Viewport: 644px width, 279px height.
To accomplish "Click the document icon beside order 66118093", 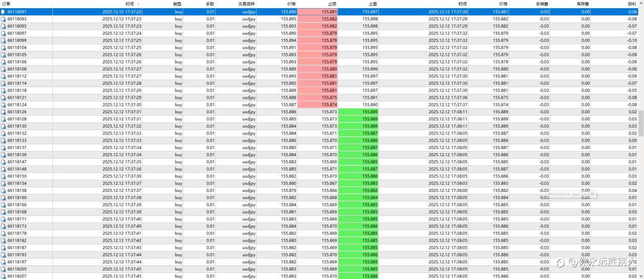I will pos(3,19).
